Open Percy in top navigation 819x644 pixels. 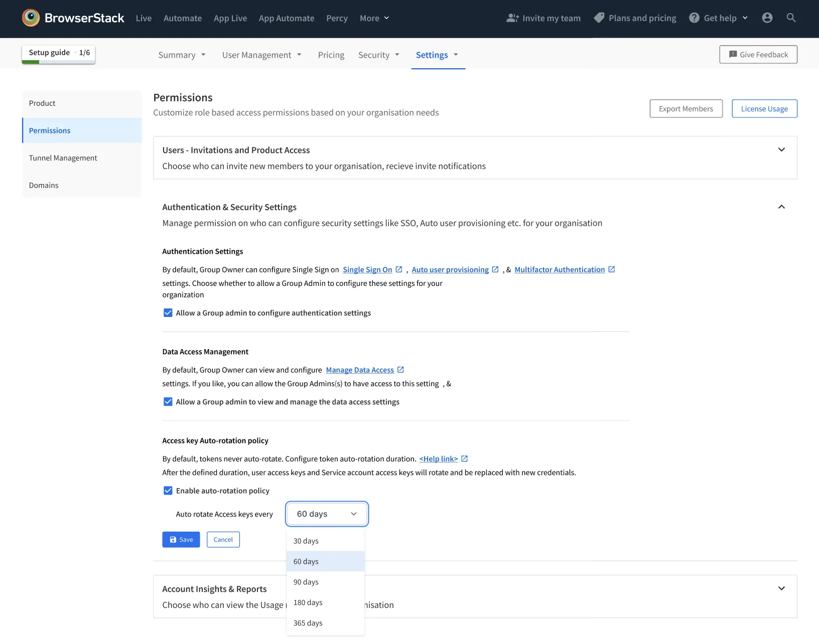pyautogui.click(x=337, y=18)
